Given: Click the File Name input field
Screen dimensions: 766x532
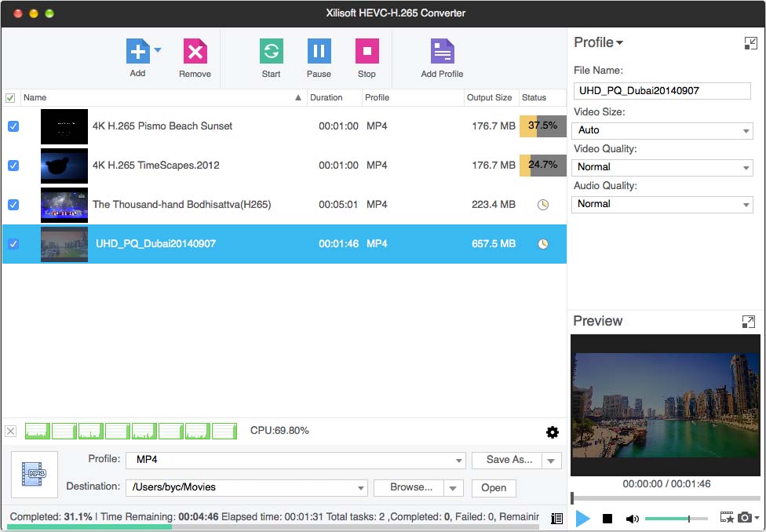Looking at the screenshot, I should [x=662, y=90].
